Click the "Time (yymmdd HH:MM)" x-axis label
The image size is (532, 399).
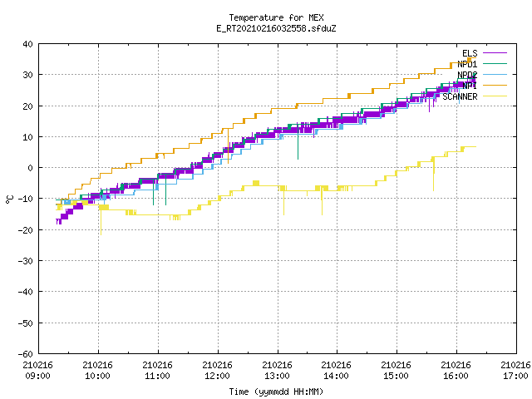276,392
